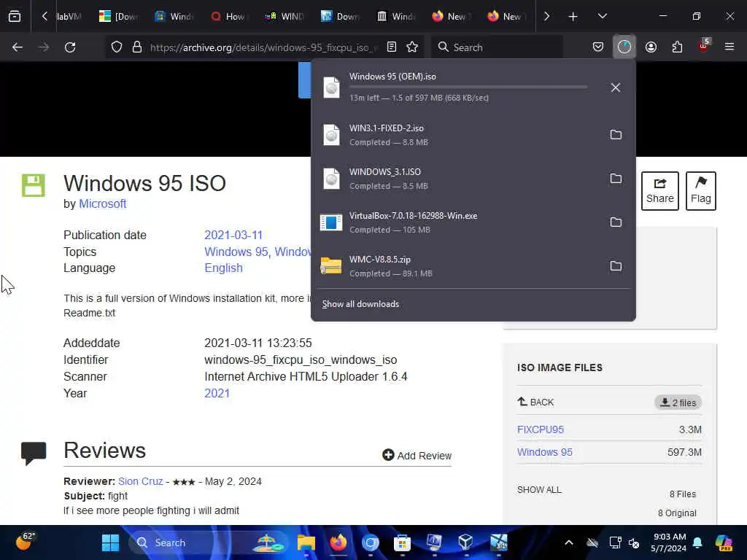Image resolution: width=747 pixels, height=560 pixels.
Task: Open reviewer Sion Cruz profile
Action: 141,481
